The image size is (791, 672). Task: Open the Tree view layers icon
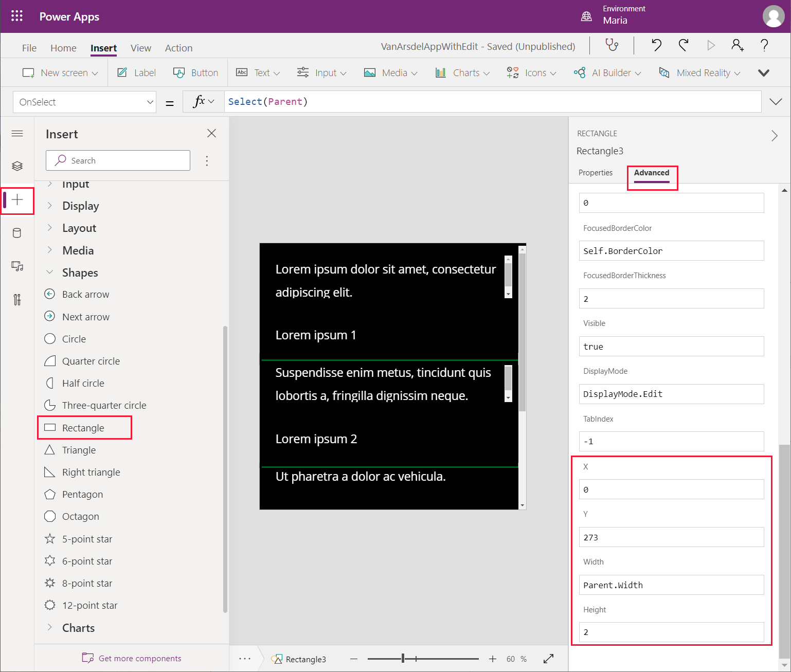[x=17, y=166]
